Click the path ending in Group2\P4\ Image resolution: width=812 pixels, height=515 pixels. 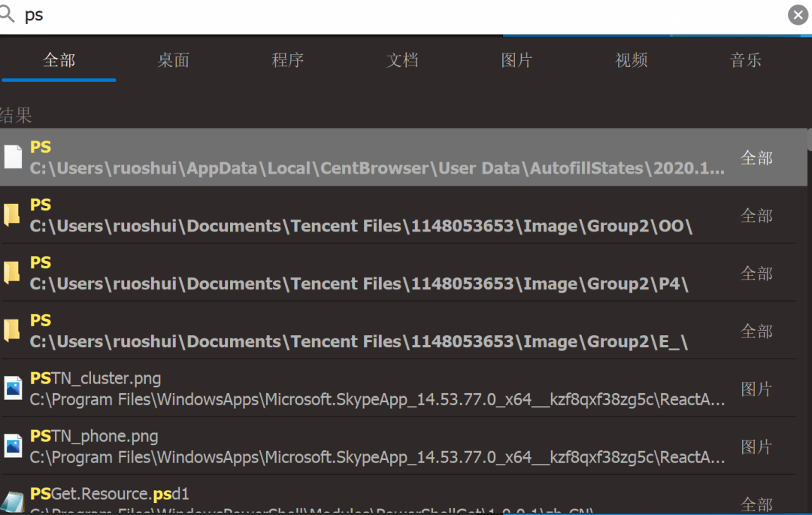tap(359, 284)
